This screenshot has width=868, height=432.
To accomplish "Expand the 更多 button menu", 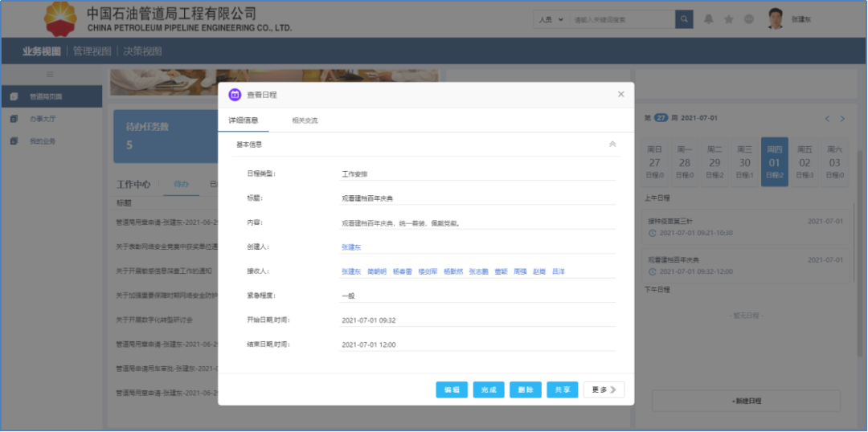I will tap(604, 389).
